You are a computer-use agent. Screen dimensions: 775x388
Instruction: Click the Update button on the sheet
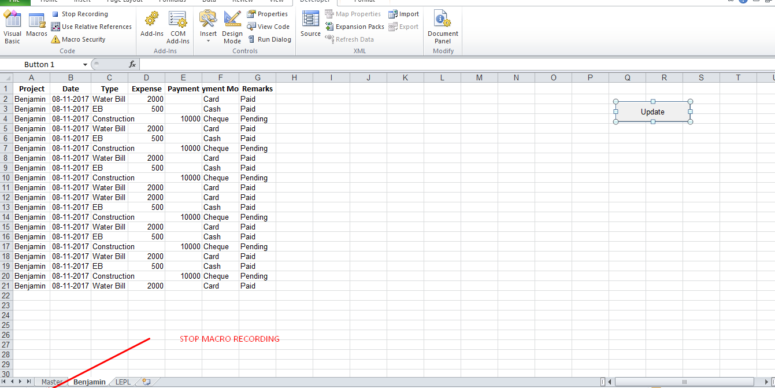coord(652,112)
